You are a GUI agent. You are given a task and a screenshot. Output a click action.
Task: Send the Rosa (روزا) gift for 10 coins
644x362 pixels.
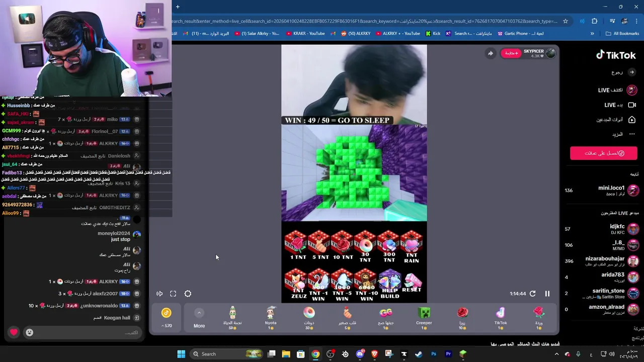pos(462,318)
